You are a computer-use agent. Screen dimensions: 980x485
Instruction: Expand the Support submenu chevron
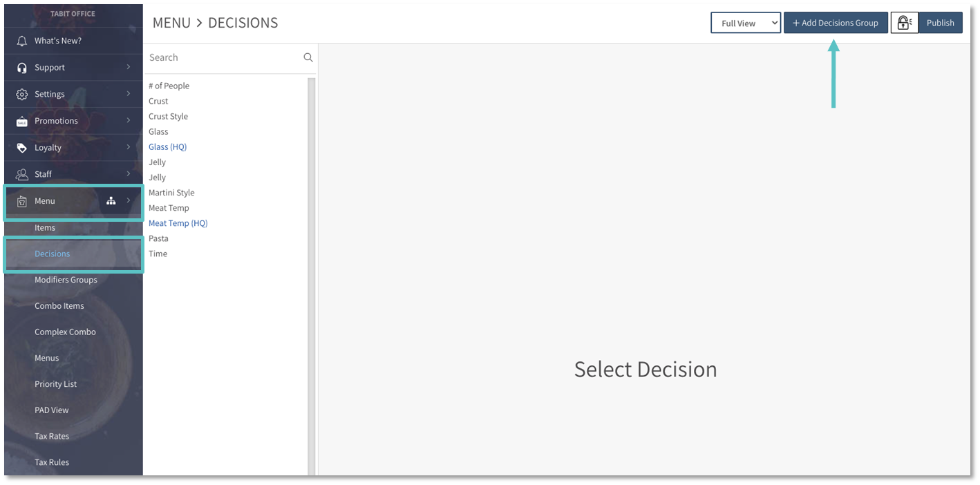pos(129,67)
